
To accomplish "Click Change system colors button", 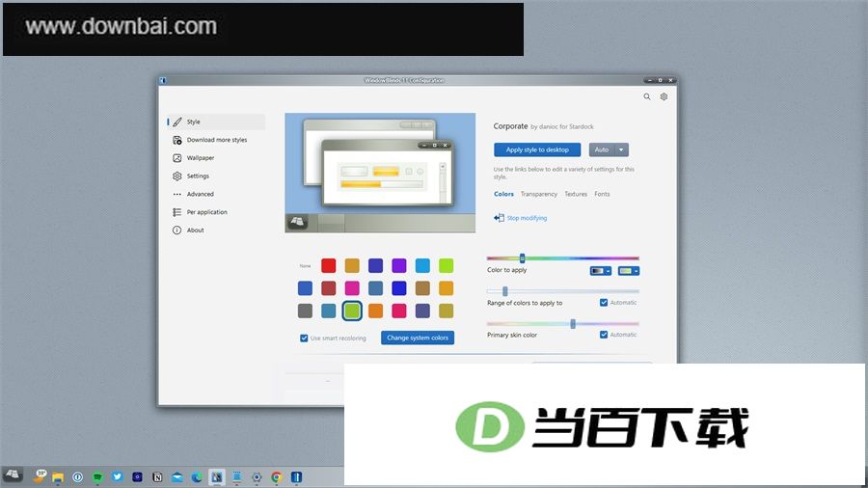I will 418,339.
